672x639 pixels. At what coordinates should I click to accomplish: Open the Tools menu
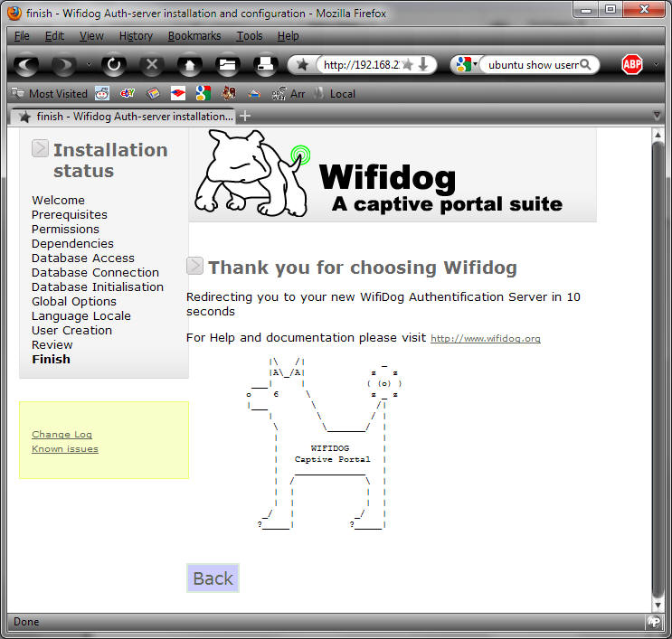click(x=250, y=36)
